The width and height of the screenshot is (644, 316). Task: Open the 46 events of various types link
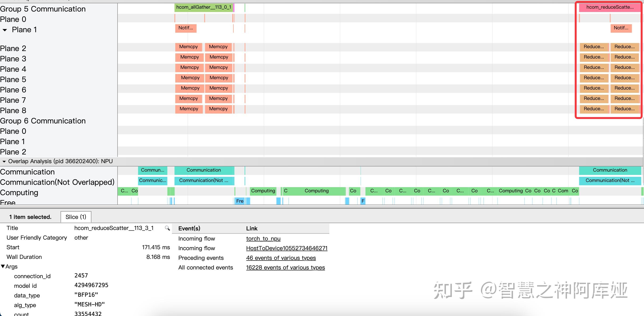click(x=281, y=258)
